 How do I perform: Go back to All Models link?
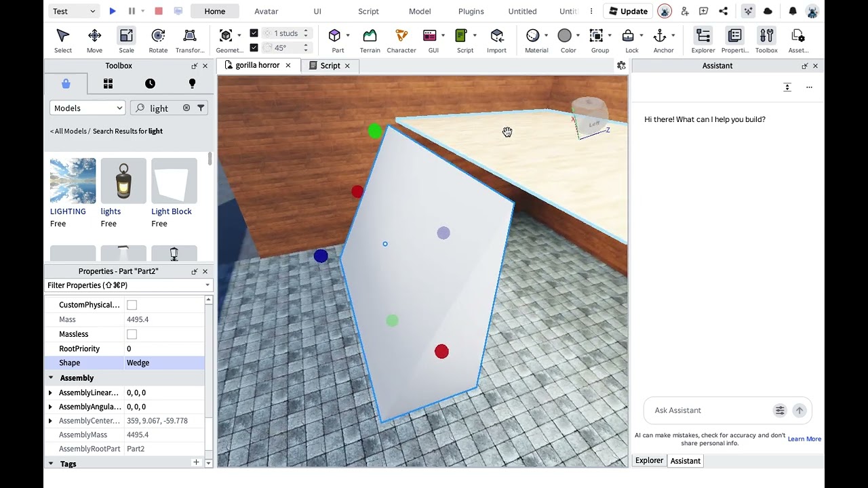pos(69,131)
